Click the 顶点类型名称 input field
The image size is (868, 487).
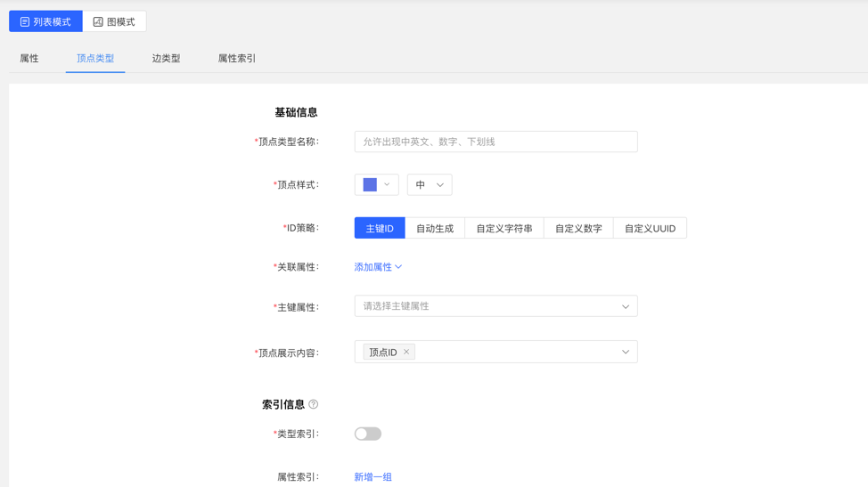pos(495,142)
